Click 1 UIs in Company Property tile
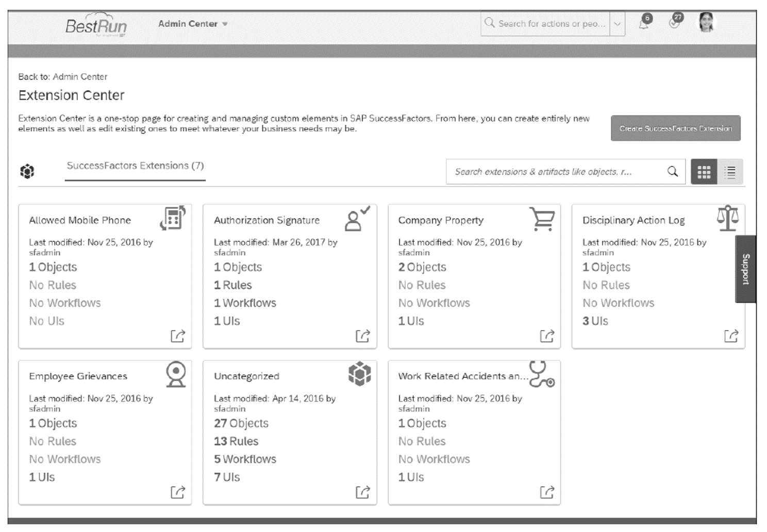The image size is (767, 532). pos(411,321)
